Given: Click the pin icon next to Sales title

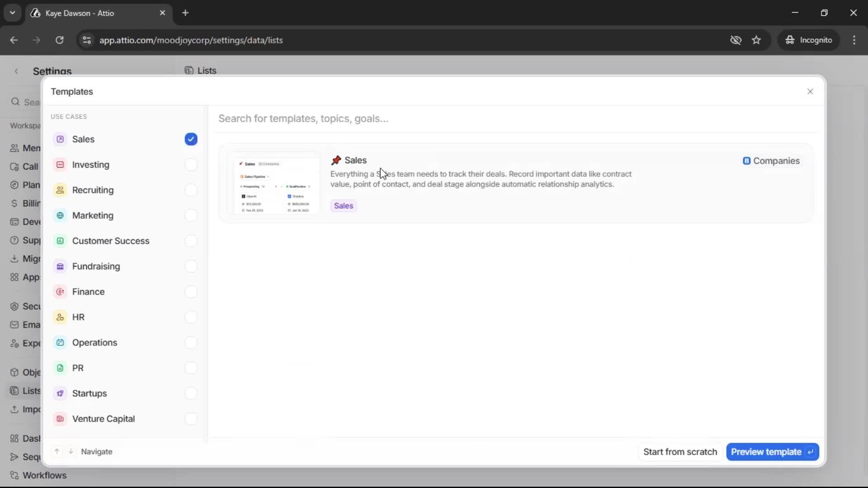Looking at the screenshot, I should [336, 160].
